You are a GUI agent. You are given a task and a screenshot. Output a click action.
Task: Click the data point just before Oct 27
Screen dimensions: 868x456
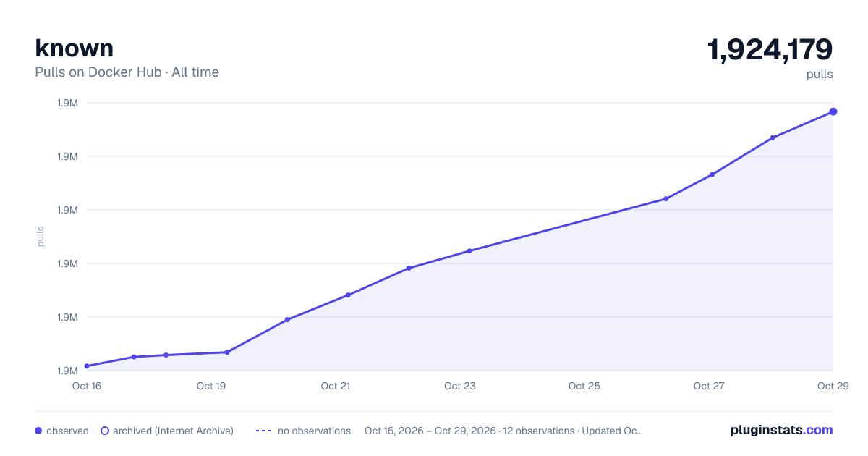click(x=665, y=199)
